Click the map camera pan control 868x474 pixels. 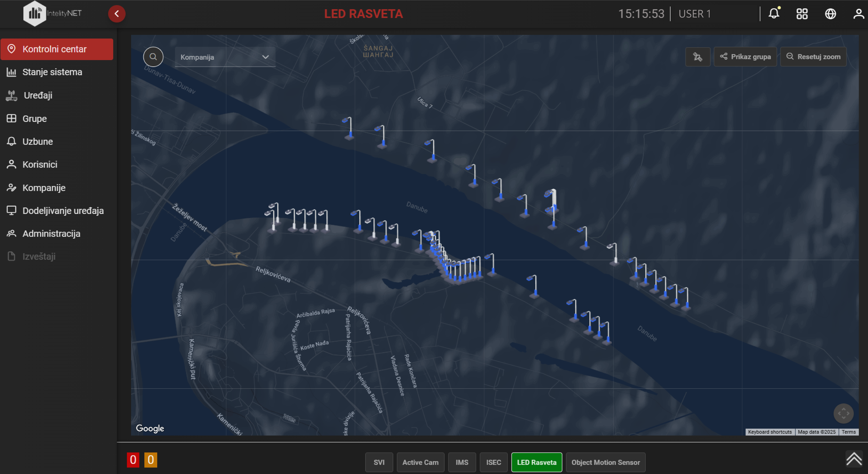843,413
